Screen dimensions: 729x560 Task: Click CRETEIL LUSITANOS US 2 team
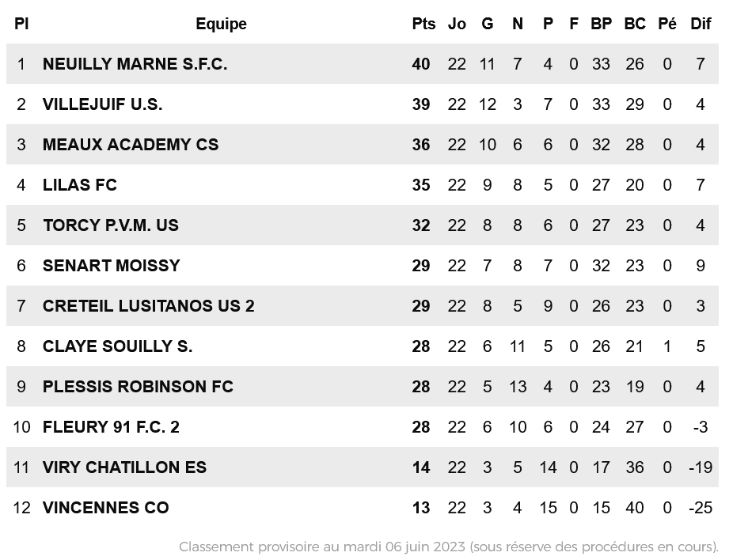pos(148,306)
